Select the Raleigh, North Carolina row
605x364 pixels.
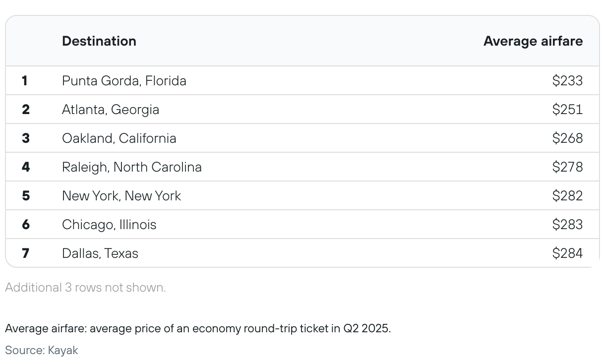pos(302,167)
